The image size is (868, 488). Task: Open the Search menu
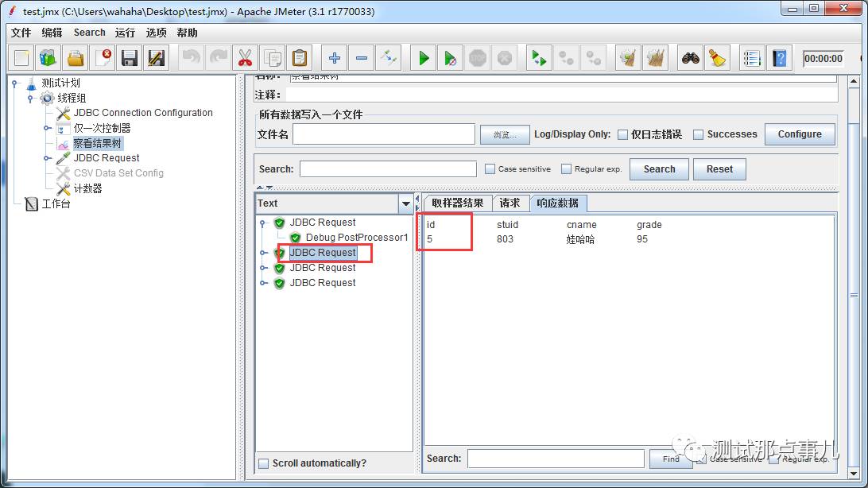[90, 33]
